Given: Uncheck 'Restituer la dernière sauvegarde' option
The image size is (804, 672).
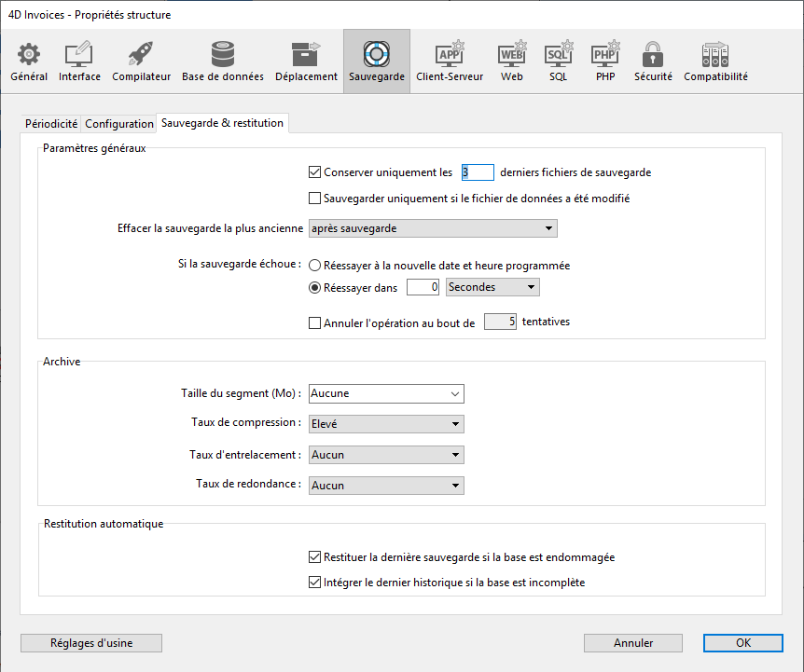Looking at the screenshot, I should (x=314, y=557).
